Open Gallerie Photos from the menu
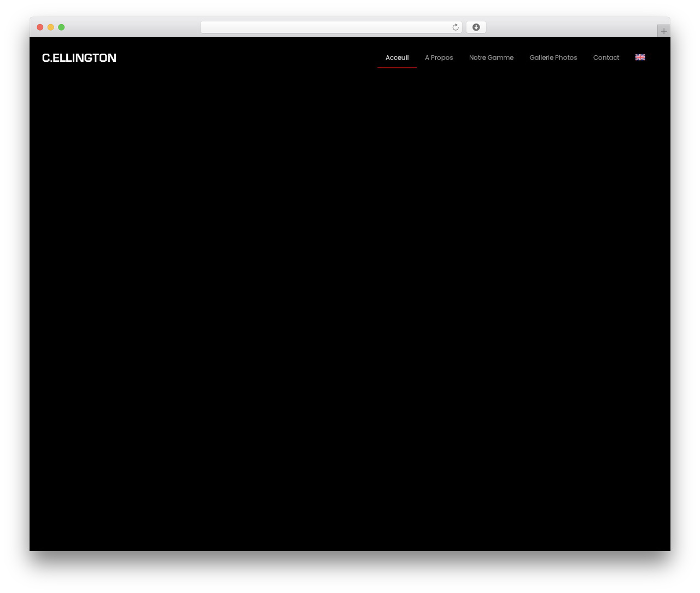 click(x=553, y=57)
